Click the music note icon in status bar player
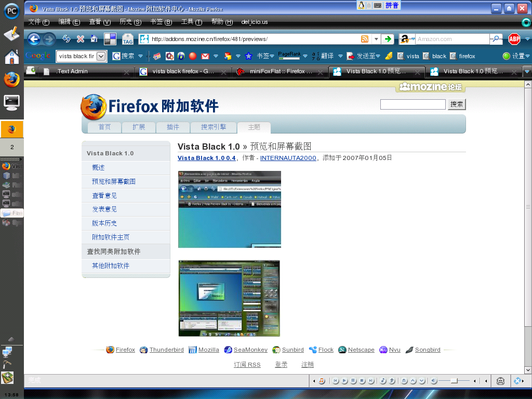 322,381
